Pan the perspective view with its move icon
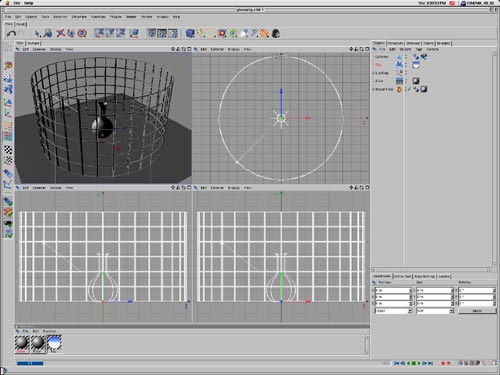This screenshot has width=500, height=375. [173, 49]
